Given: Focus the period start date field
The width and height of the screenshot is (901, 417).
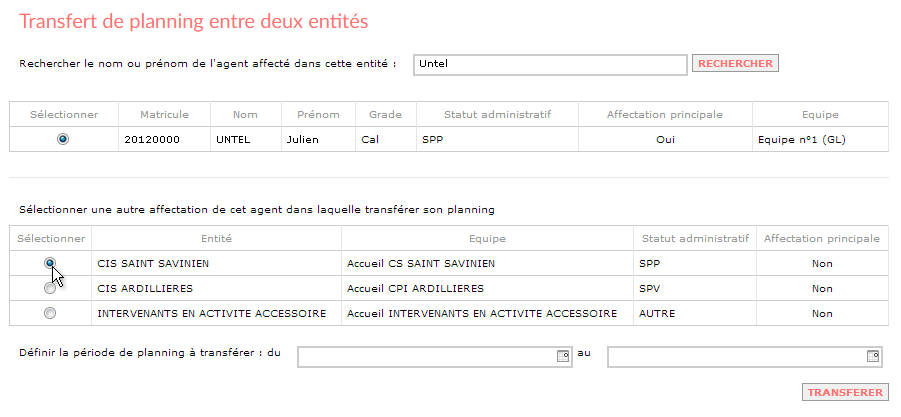Looking at the screenshot, I should coord(435,357).
